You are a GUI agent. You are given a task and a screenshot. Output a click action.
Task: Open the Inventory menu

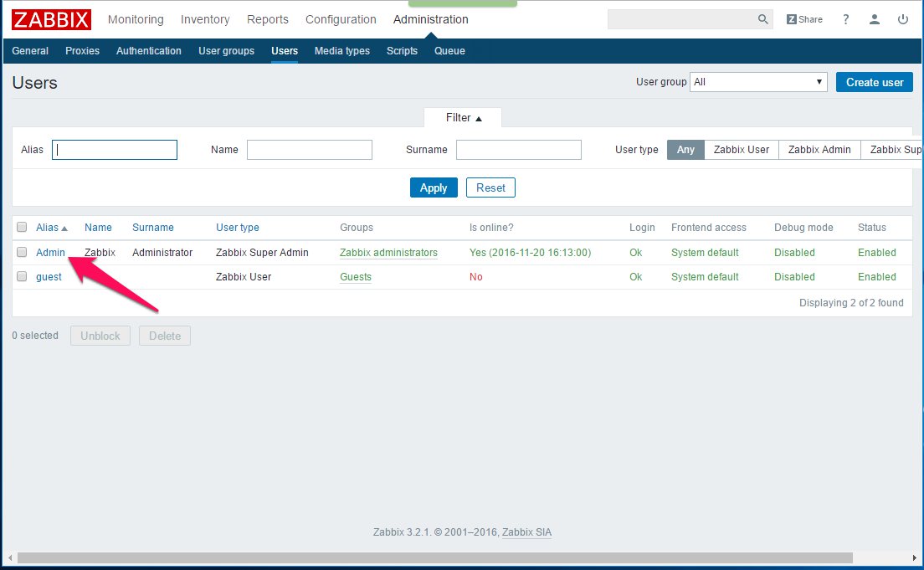click(x=205, y=19)
